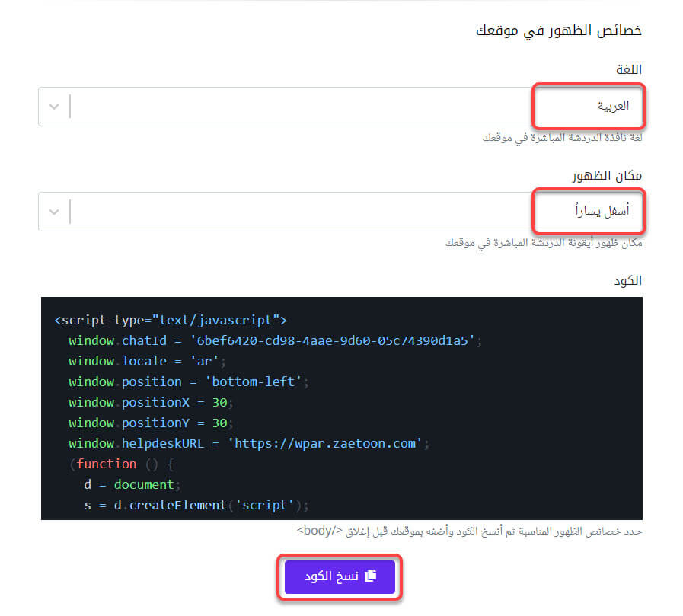683x616 pixels.
Task: Open the اللغة dropdown showing العربية
Action: tap(340, 106)
